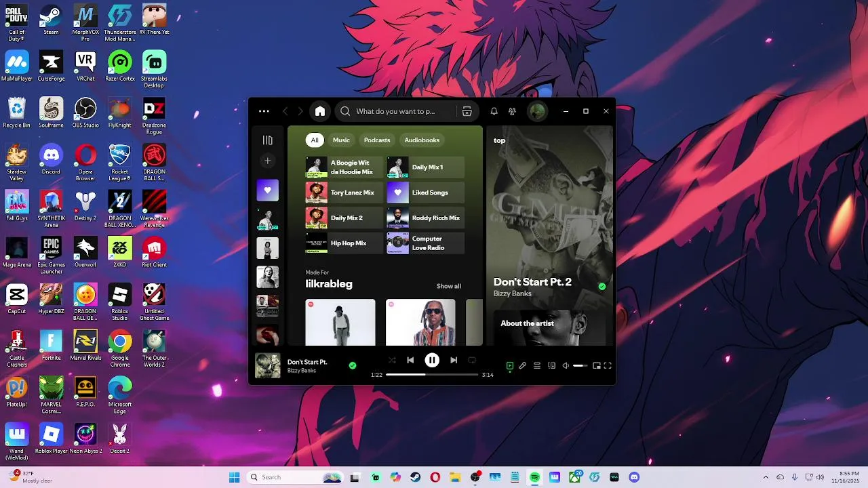
Task: Show hidden system tray icons chevron
Action: coord(766,477)
